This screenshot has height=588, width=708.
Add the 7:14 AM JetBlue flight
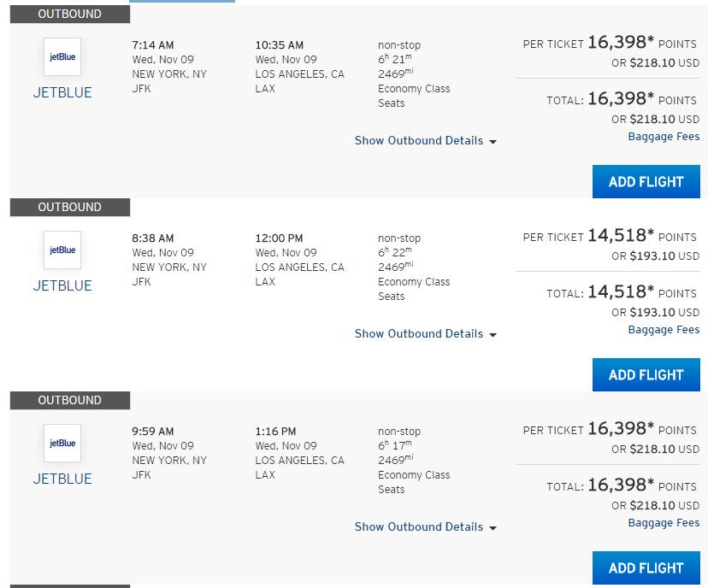tap(646, 181)
